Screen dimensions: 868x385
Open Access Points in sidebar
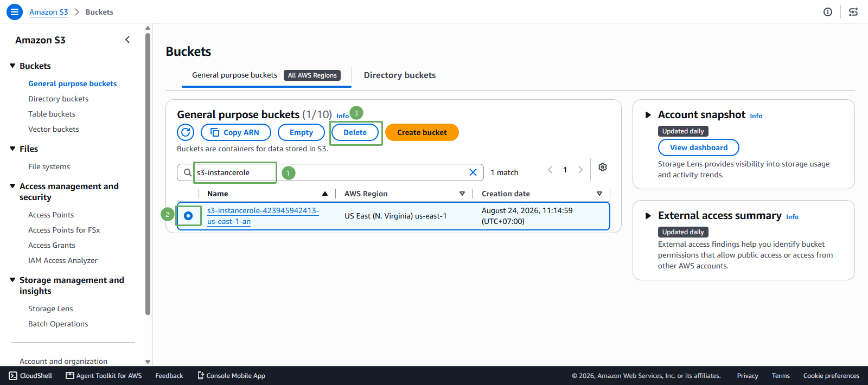(51, 215)
